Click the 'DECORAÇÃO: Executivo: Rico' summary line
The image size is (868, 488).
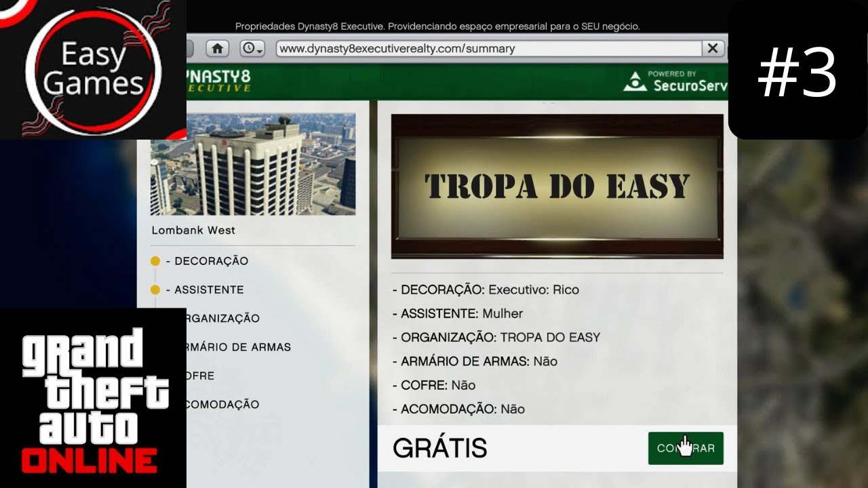(x=486, y=289)
